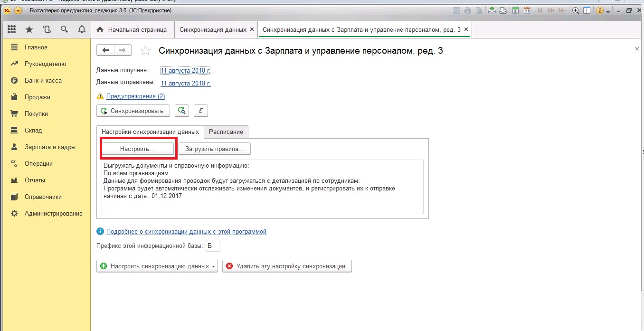The width and height of the screenshot is (644, 331).
Task: Click the back arrow navigation button
Action: click(105, 50)
